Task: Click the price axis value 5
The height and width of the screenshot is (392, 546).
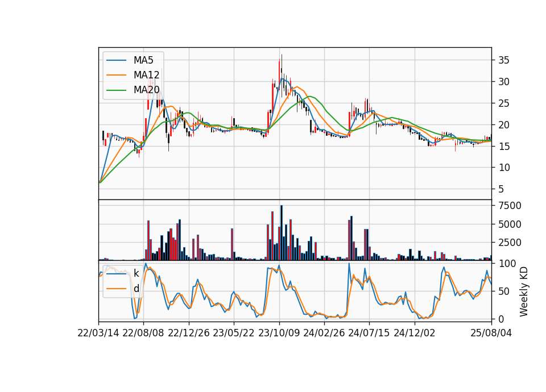Action: 501,189
